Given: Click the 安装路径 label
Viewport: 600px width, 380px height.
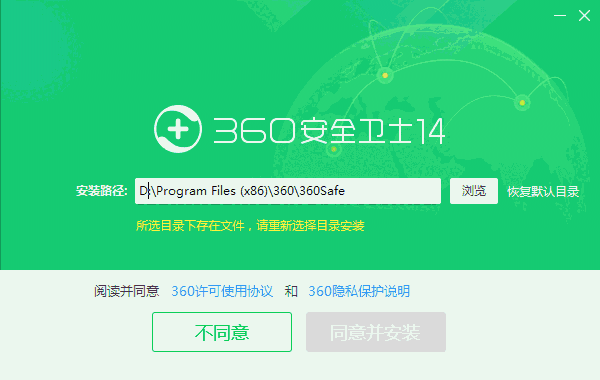Looking at the screenshot, I should click(101, 191).
